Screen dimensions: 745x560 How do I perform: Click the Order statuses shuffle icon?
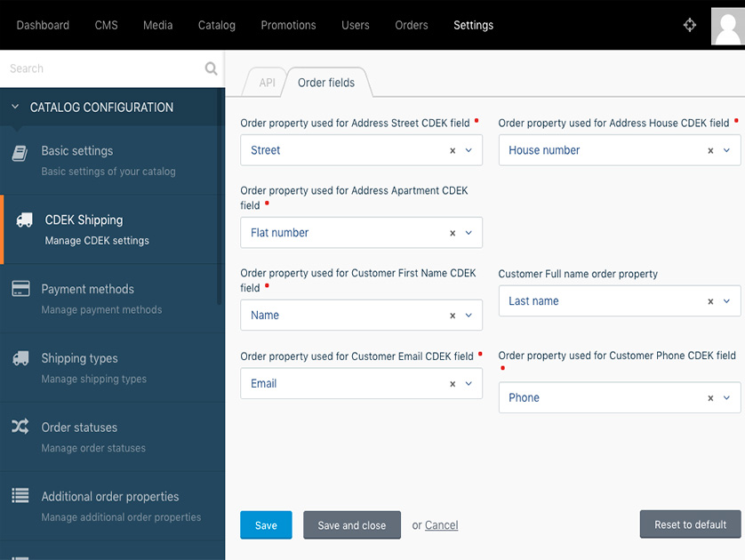point(20,426)
